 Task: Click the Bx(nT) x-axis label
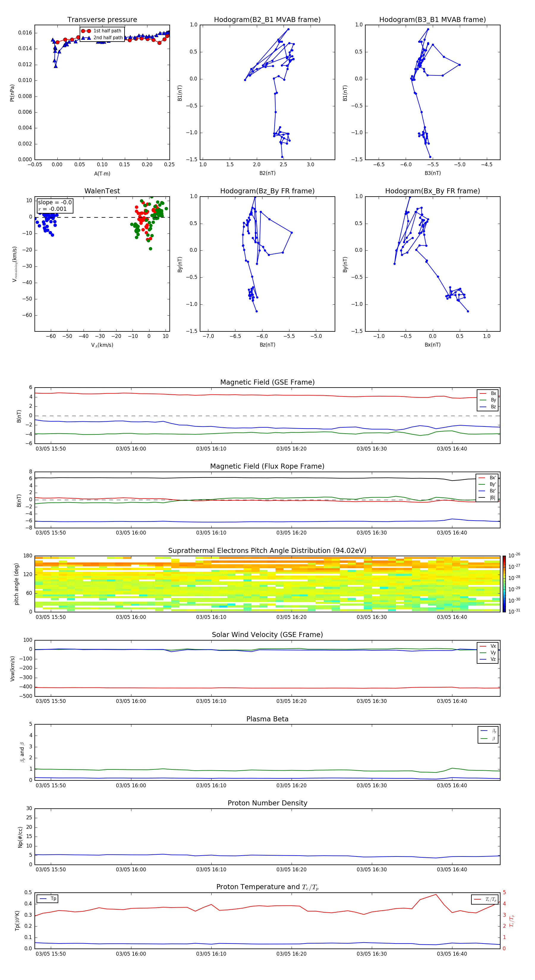coord(432,345)
